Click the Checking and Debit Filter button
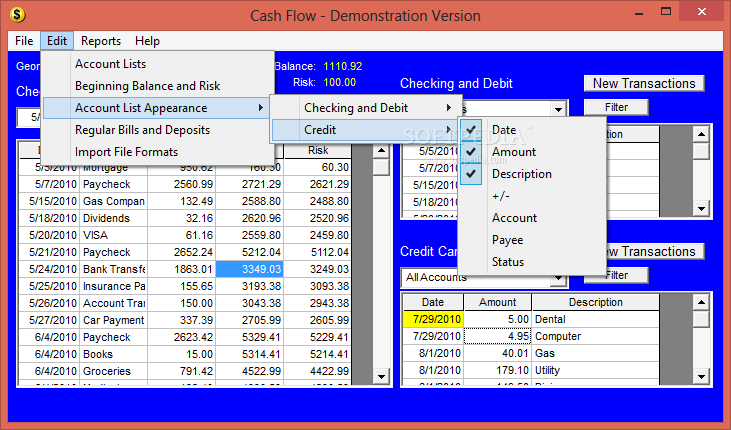731x430 pixels. pyautogui.click(x=616, y=107)
